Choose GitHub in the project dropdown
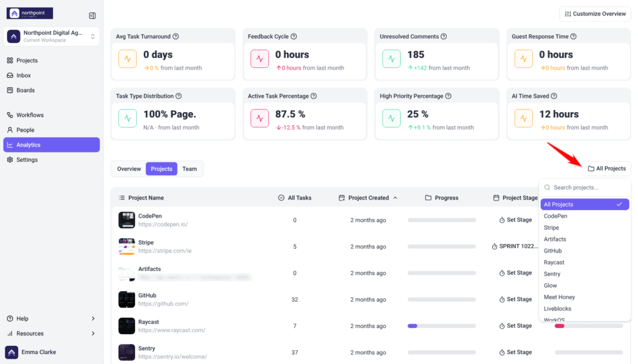 [584, 251]
